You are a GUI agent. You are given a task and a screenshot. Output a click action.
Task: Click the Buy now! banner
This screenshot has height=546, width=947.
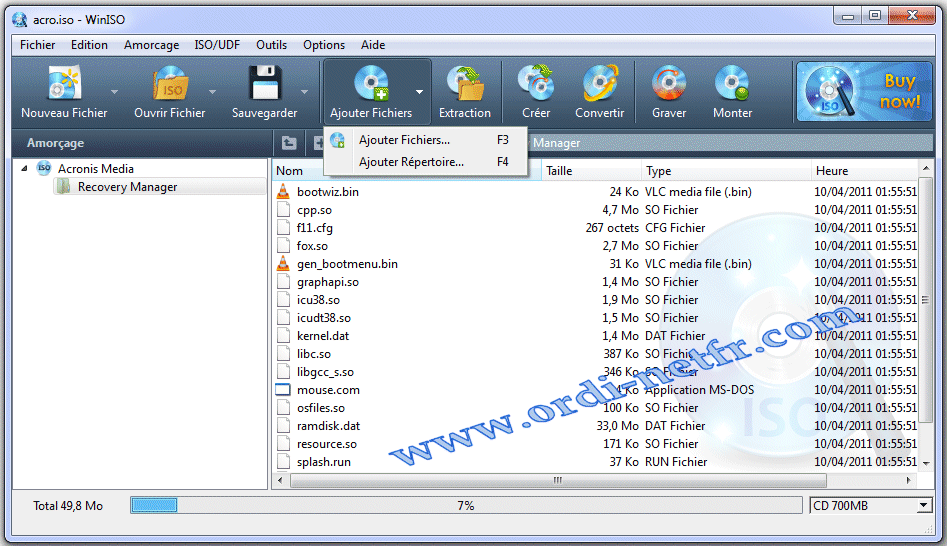pos(864,92)
